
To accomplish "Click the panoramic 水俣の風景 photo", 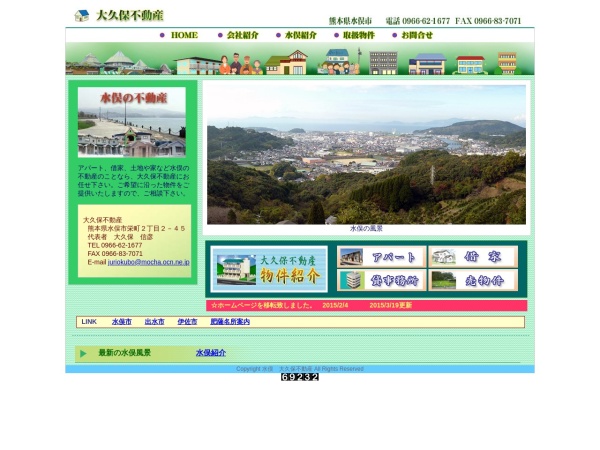I will coord(366,155).
